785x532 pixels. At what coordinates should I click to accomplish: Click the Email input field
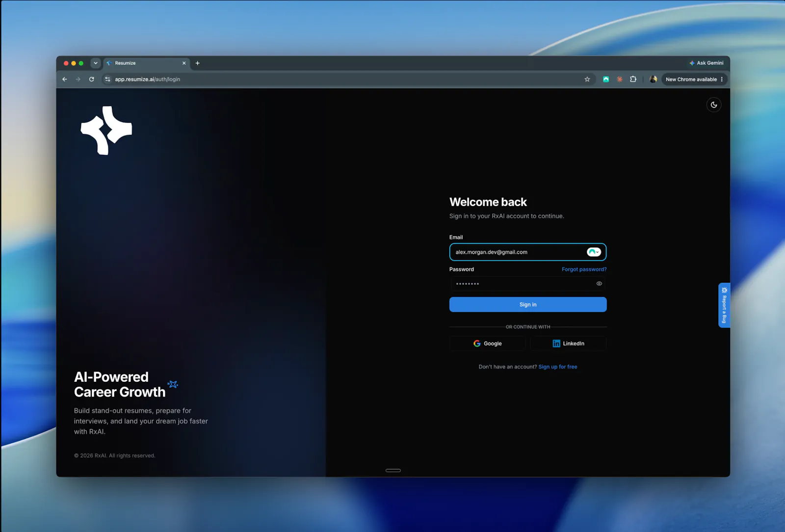[x=528, y=252]
